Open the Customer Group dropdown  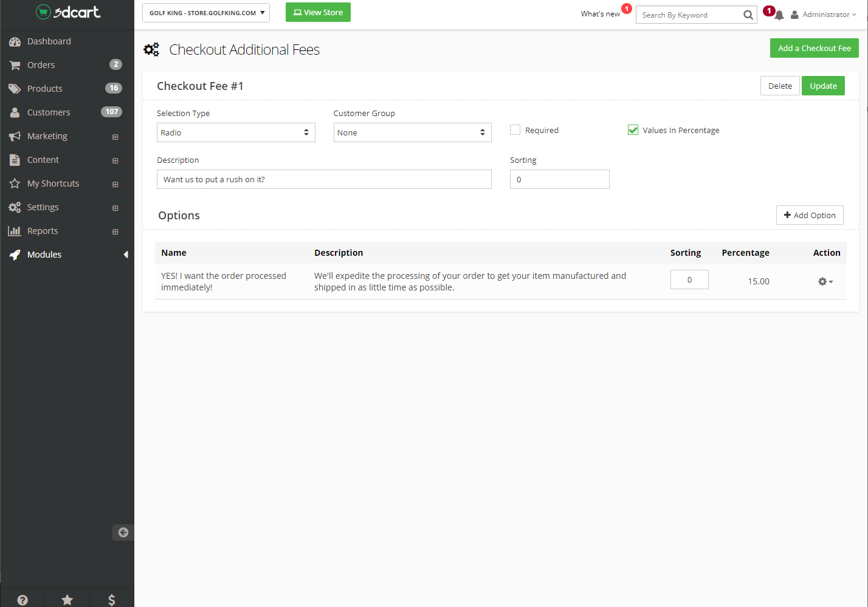pyautogui.click(x=412, y=132)
